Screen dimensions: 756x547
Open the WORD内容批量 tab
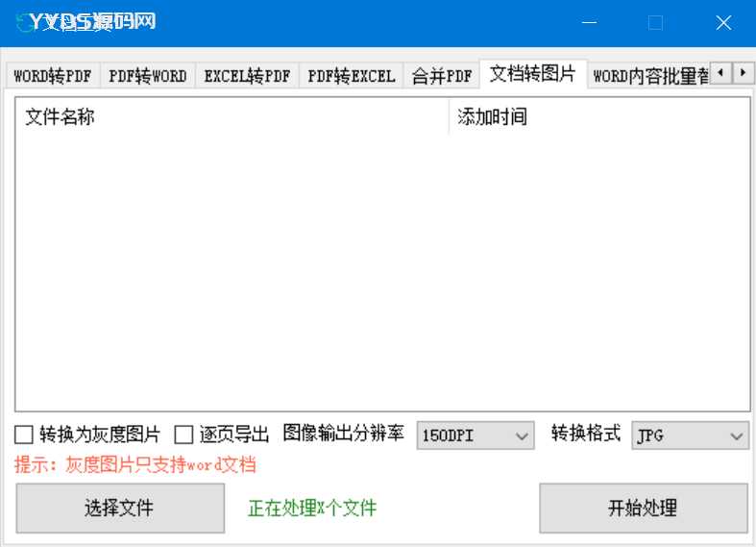coord(649,76)
